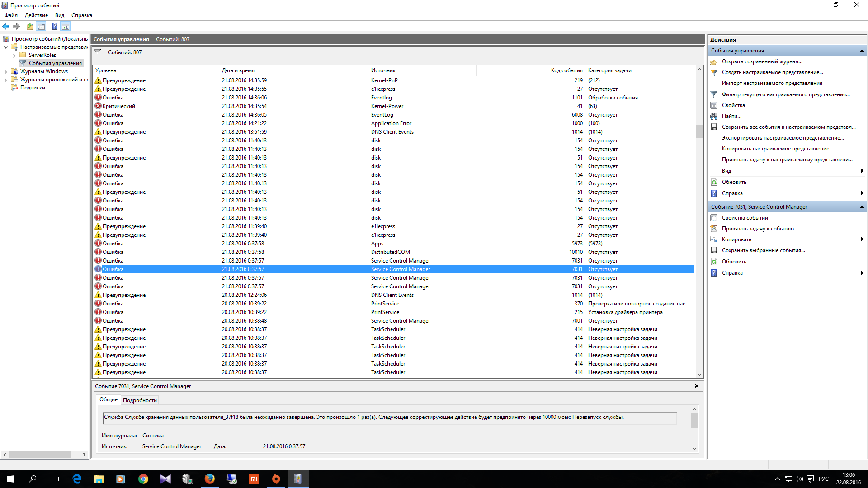This screenshot has width=868, height=488.
Task: Collapse the Настраиваемые представления node
Action: coord(5,47)
